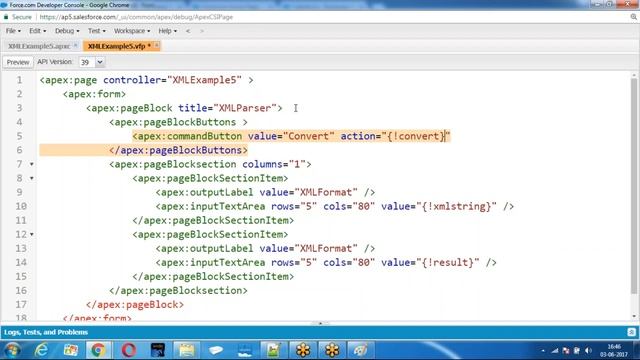Image resolution: width=640 pixels, height=360 pixels.
Task: Switch to Google Chrome in the taskbar
Action: [x=98, y=350]
